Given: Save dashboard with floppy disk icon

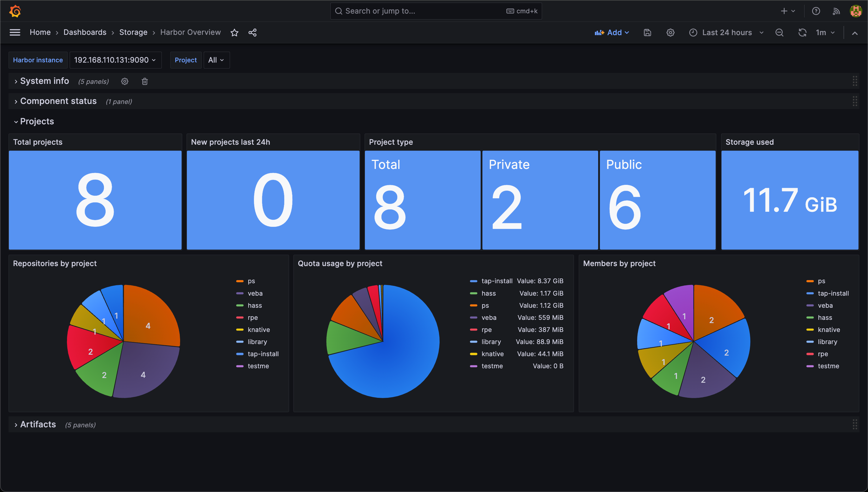Looking at the screenshot, I should 647,33.
